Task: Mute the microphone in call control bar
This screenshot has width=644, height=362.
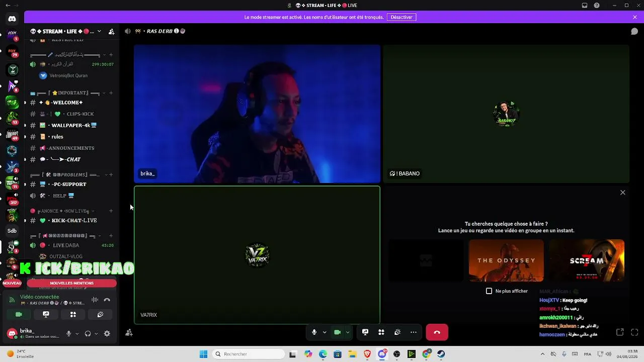Action: coord(314,332)
